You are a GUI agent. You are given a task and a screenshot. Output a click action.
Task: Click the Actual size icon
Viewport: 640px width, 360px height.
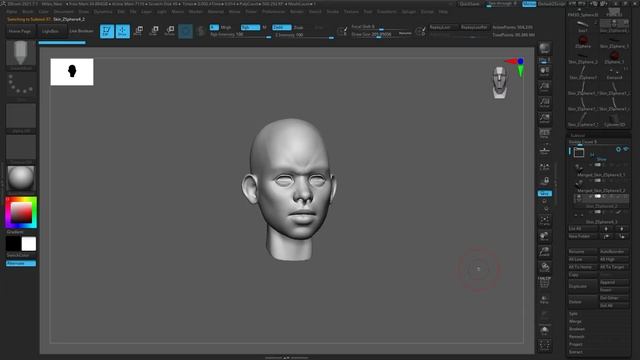tap(544, 103)
